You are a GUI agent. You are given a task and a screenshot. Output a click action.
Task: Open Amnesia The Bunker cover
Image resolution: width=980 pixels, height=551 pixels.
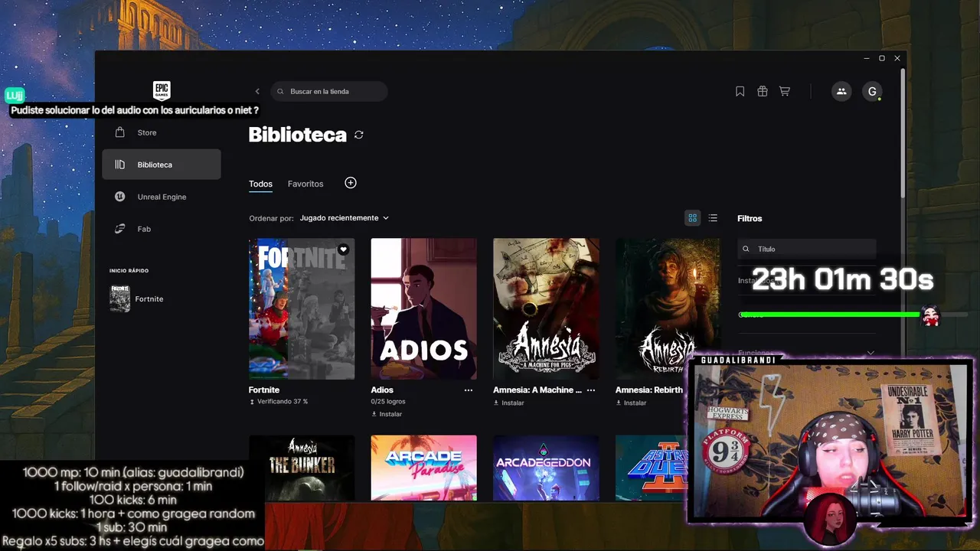(302, 468)
